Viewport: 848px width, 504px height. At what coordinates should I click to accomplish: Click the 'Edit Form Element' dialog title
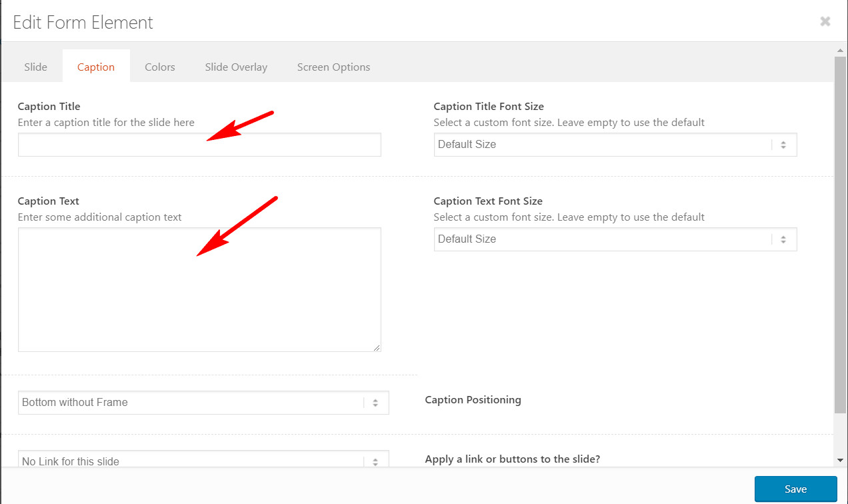pos(83,22)
